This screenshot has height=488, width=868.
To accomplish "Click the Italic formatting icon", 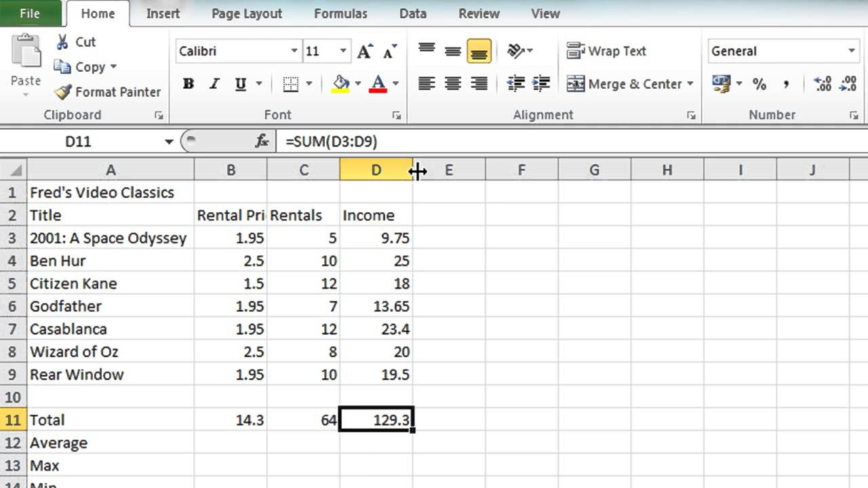I will pos(214,83).
